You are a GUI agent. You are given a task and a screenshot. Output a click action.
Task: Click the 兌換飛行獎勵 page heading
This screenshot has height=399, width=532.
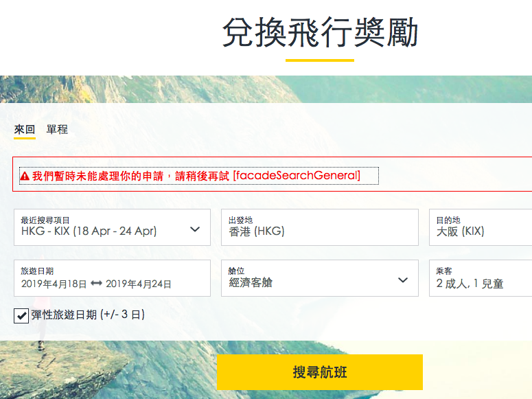point(320,32)
